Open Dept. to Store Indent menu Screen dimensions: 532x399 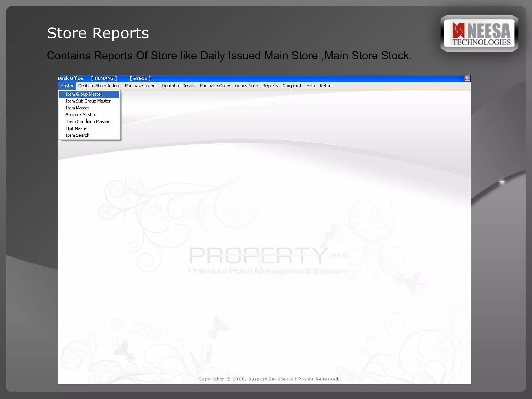click(99, 86)
